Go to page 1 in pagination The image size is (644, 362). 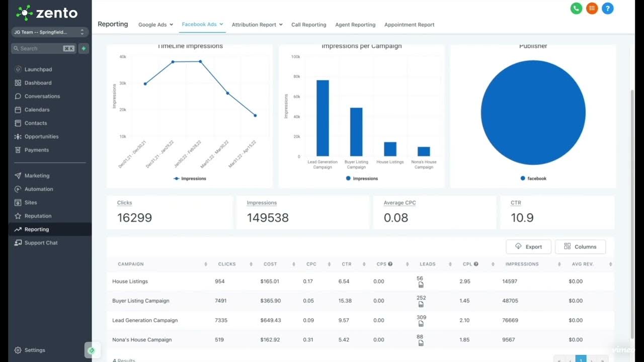[x=581, y=359]
